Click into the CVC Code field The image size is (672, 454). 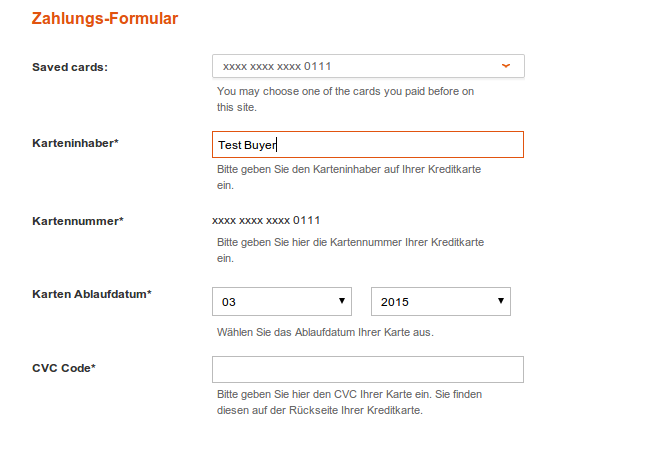pos(367,369)
